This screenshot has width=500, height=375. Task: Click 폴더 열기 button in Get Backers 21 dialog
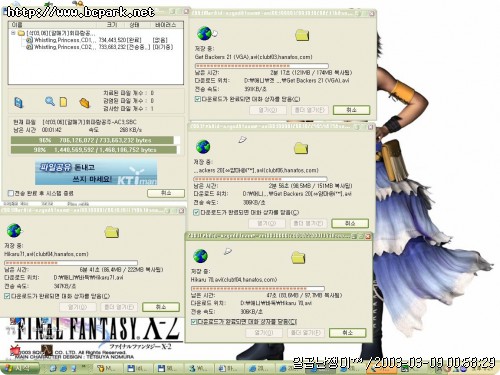(310, 110)
